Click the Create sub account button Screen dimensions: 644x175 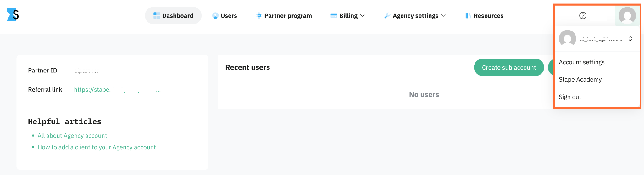click(509, 67)
